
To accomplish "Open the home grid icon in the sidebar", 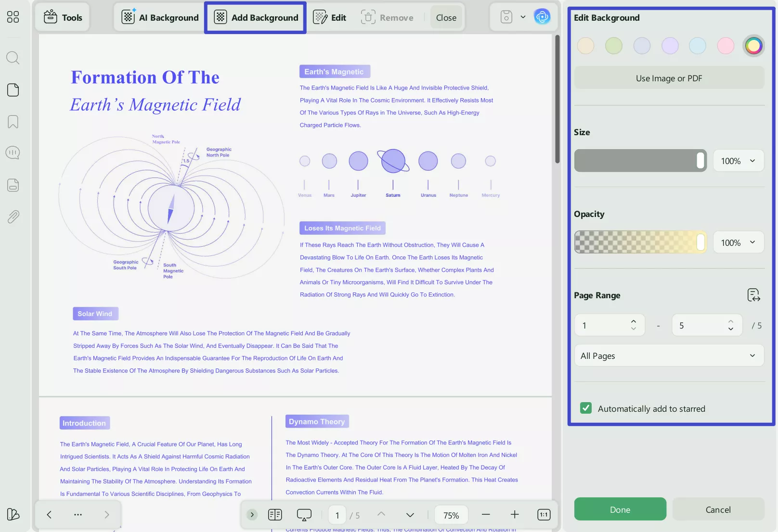I will pos(13,17).
